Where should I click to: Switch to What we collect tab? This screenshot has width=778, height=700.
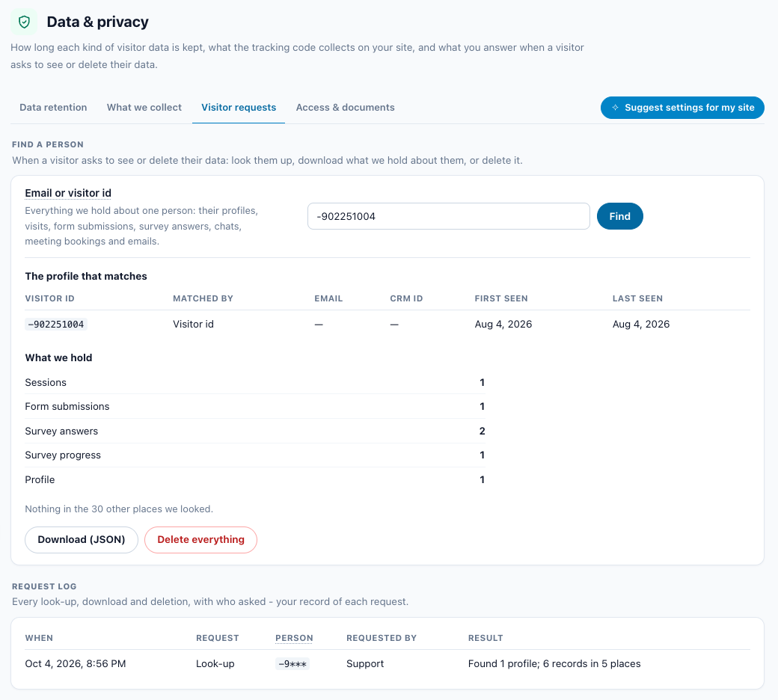click(x=144, y=108)
